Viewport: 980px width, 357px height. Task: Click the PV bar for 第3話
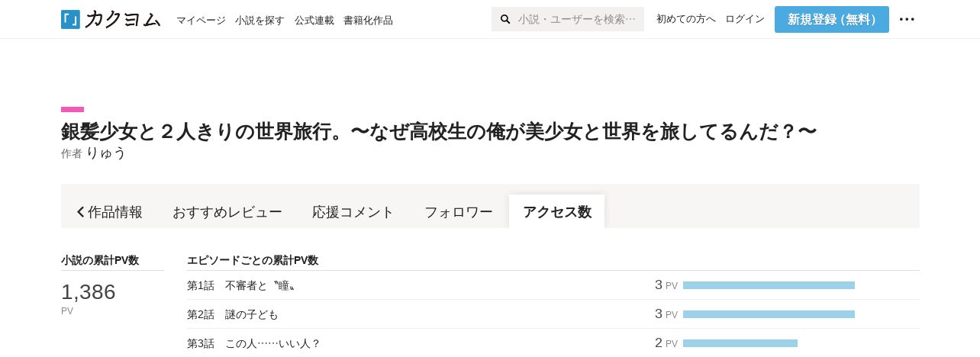(740, 343)
